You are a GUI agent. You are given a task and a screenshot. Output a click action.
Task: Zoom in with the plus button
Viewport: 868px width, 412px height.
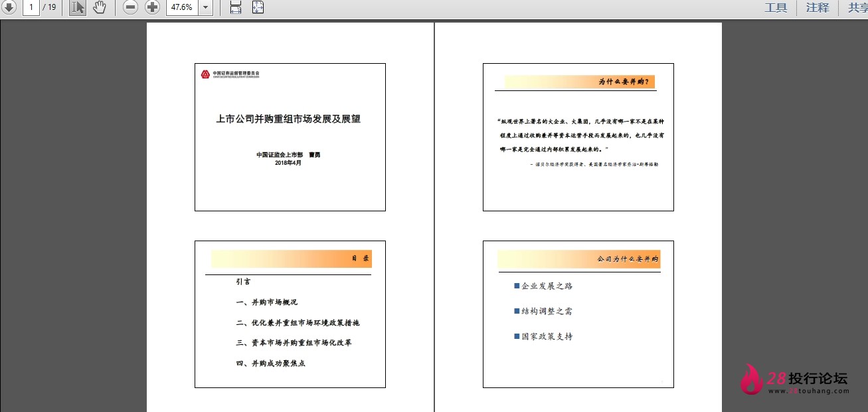(153, 7)
